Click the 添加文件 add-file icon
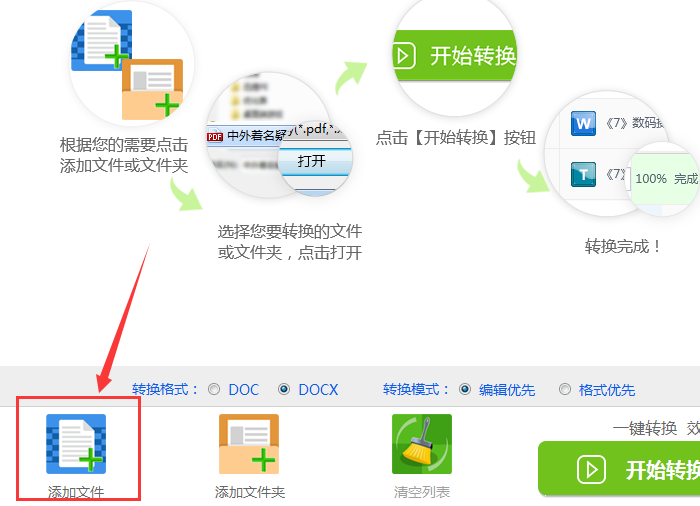 [76, 443]
